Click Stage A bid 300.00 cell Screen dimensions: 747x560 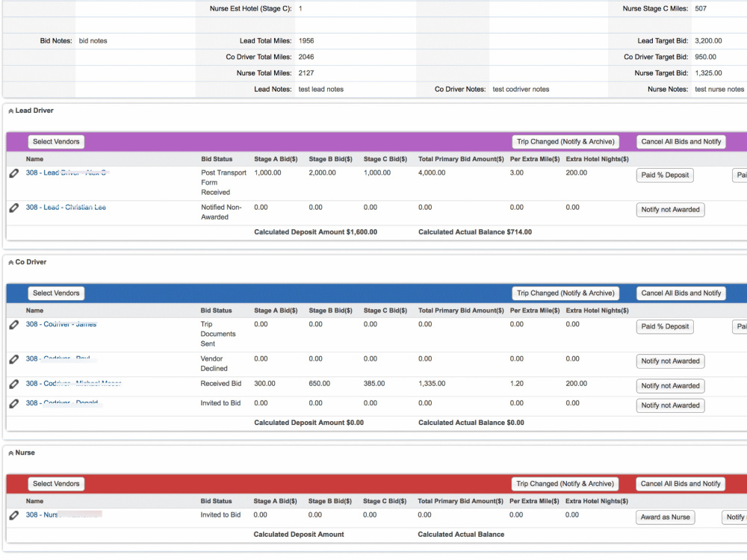tap(264, 384)
